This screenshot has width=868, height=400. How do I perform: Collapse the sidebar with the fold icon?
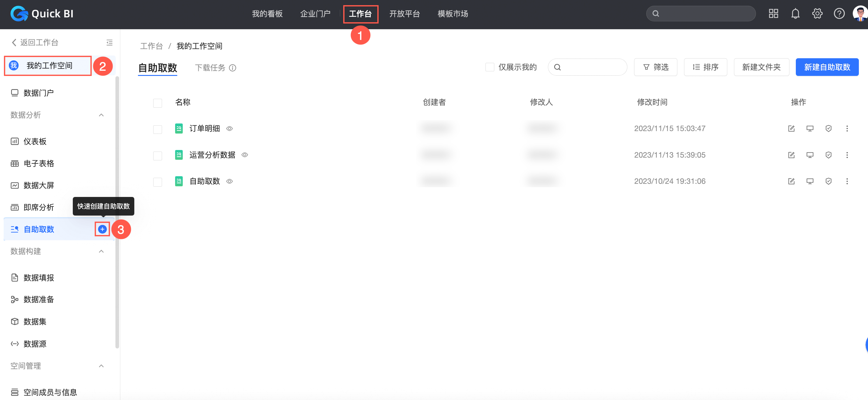(x=110, y=42)
